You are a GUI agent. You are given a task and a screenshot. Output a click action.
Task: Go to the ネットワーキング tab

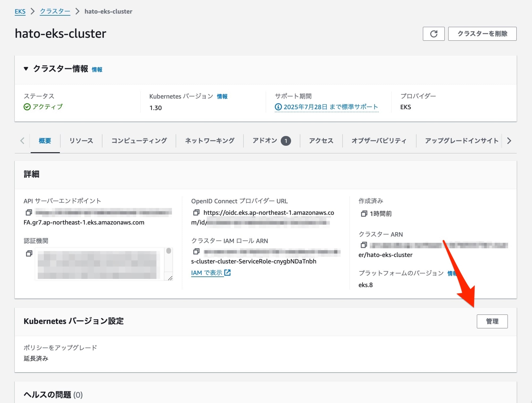tap(210, 141)
